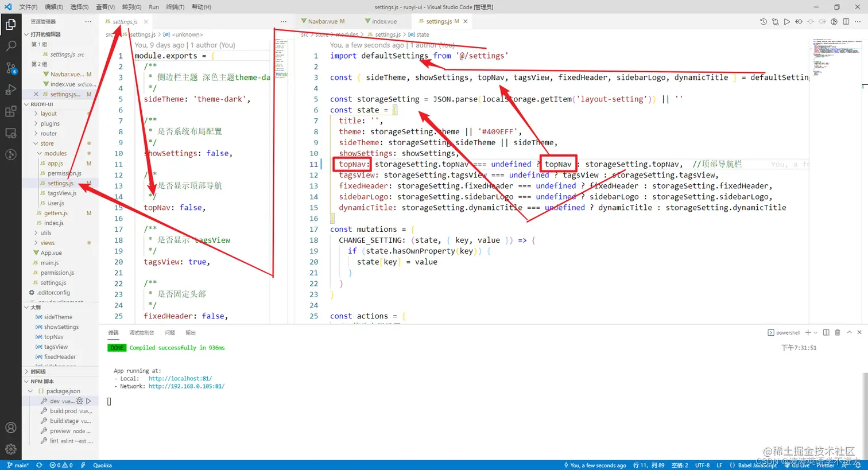The height and width of the screenshot is (470, 868).
Task: Split the editor right icon
Action: tap(846, 21)
